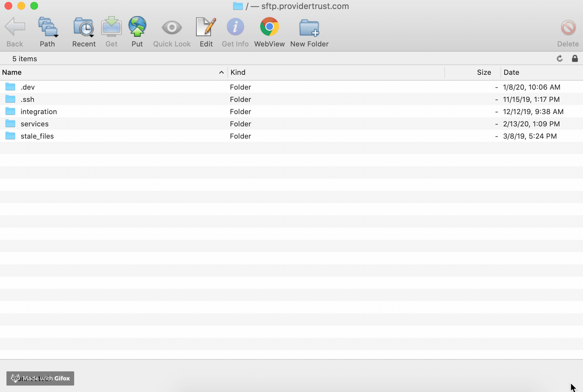
Task: Open the Path folder-stack dropdown
Action: [x=48, y=27]
